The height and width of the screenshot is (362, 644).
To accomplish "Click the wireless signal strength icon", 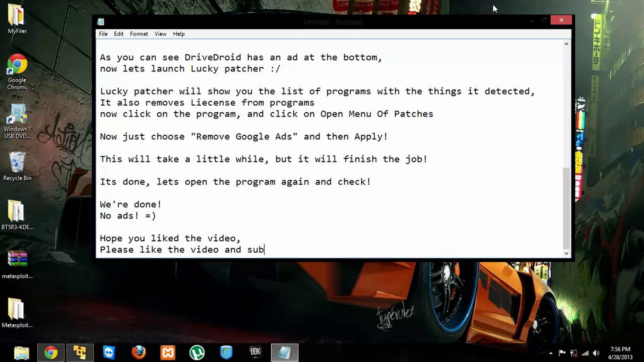I will pos(585,353).
